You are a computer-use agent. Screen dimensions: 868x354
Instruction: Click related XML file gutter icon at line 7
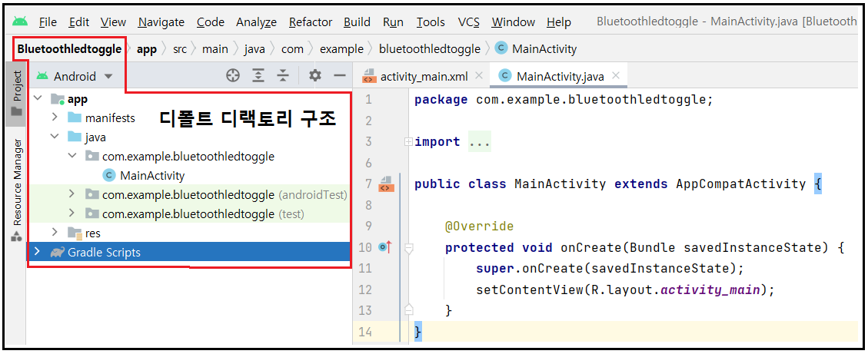(386, 183)
